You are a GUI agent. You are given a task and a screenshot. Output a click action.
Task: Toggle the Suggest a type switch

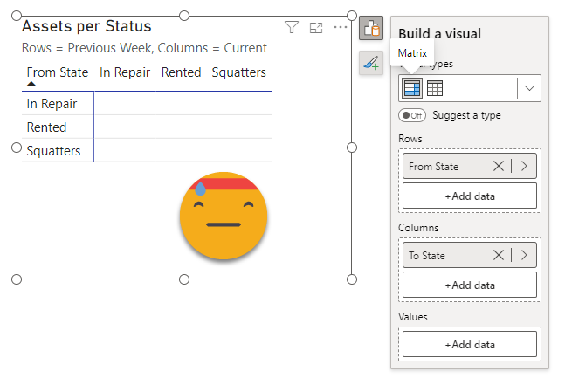pyautogui.click(x=411, y=115)
